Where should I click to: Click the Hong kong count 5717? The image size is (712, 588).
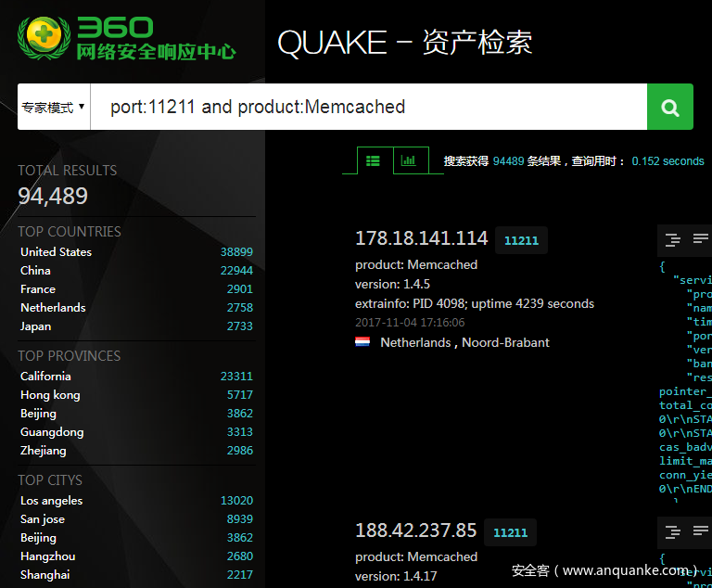pos(240,395)
